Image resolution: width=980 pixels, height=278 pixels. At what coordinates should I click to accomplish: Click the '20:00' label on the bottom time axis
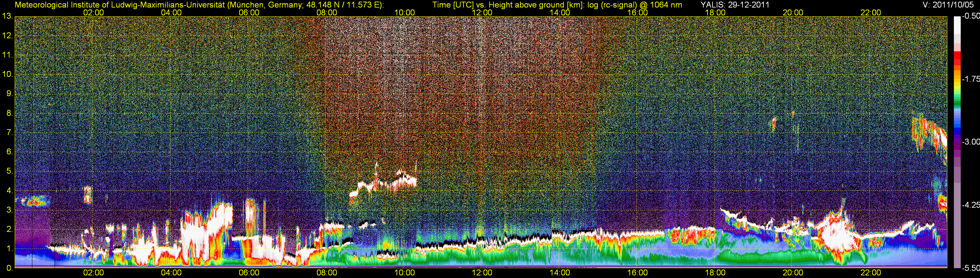[793, 273]
